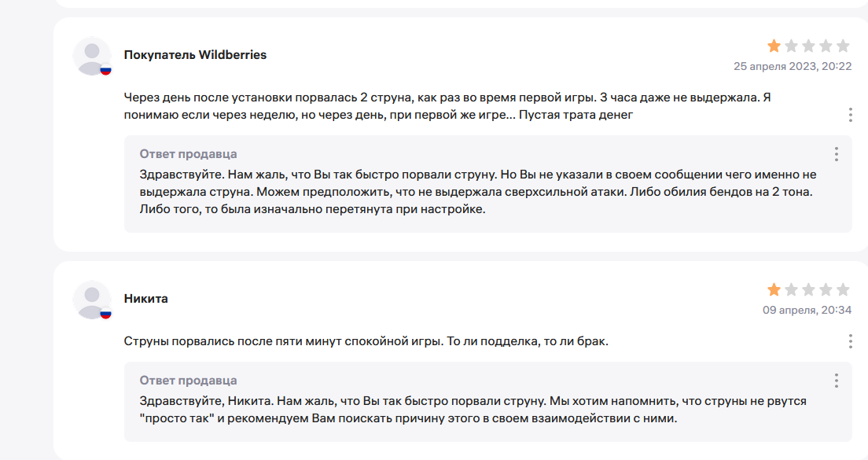Viewport: 868px width, 460px height.
Task: Click the 09 апреля, 20:34 timestamp
Action: tap(807, 310)
